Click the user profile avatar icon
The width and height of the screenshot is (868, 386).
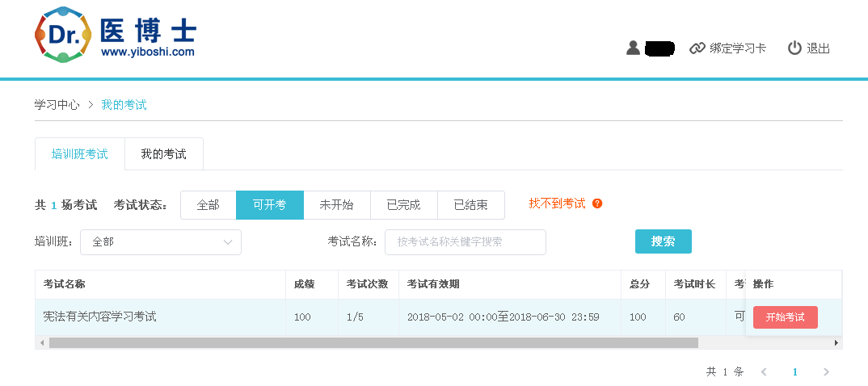point(633,48)
